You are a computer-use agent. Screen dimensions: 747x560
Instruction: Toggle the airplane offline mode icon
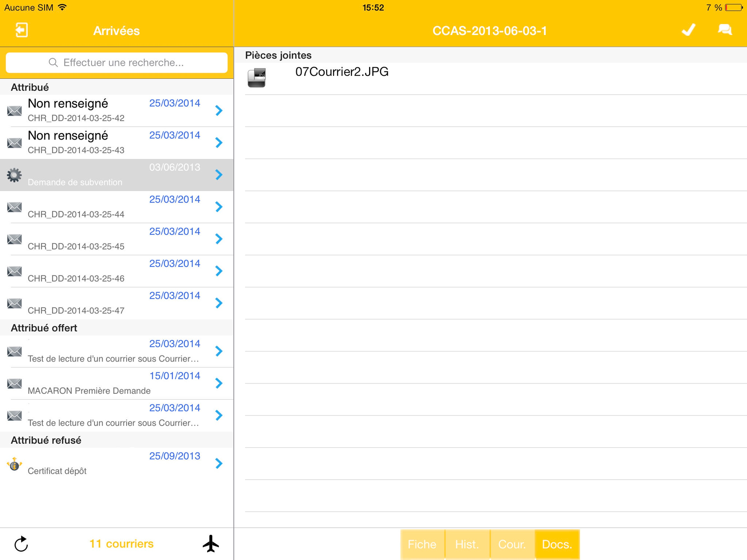point(211,543)
